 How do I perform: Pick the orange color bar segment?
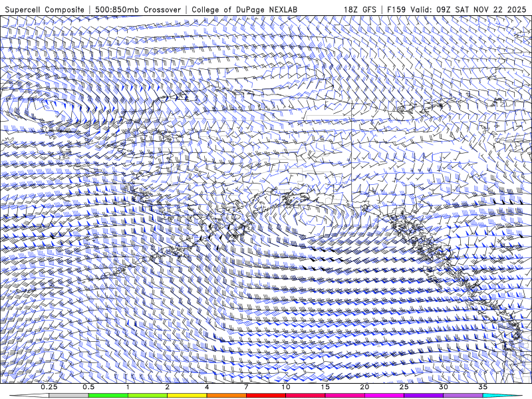226,396
